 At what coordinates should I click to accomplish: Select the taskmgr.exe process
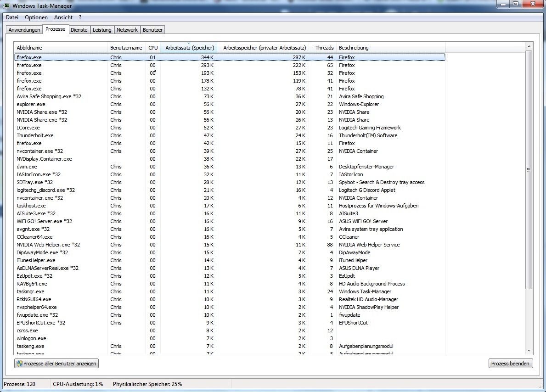click(230, 292)
